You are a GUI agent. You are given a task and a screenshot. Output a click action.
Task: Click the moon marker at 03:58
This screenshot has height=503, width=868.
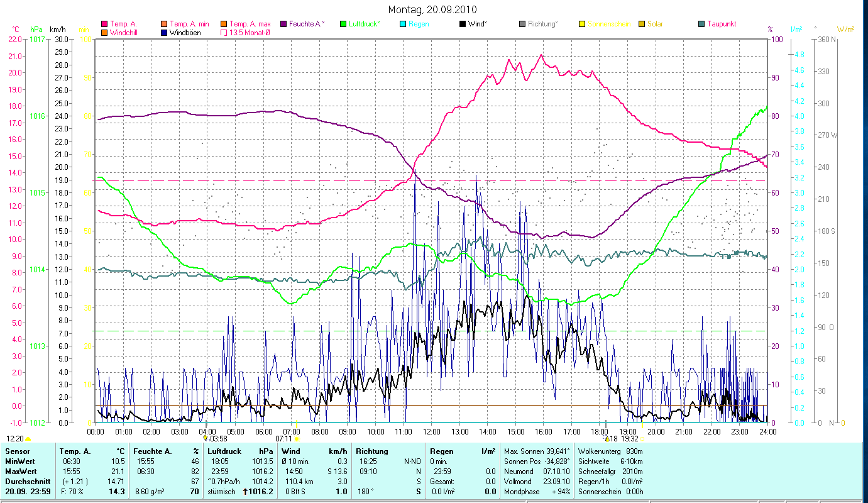[x=206, y=438]
